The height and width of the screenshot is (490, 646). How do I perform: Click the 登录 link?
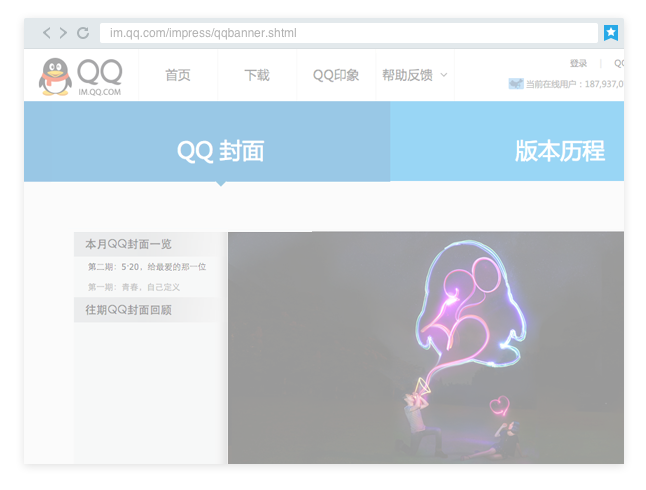[x=578, y=63]
